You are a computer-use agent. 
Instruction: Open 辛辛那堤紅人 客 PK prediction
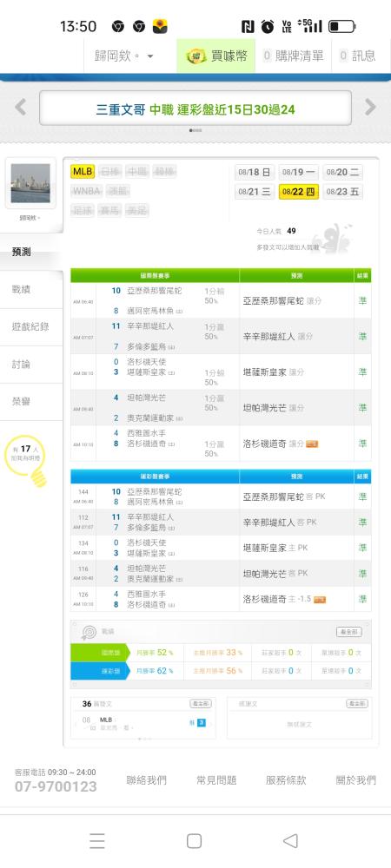[281, 523]
